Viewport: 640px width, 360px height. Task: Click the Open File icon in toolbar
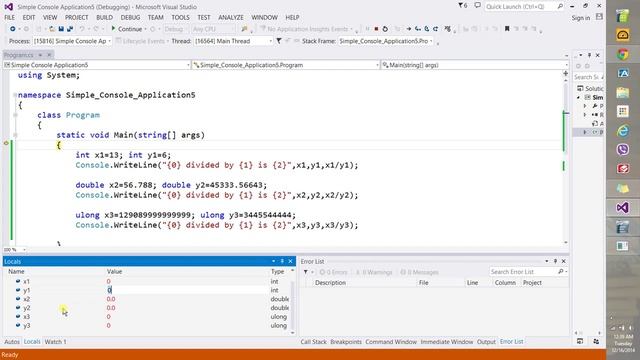[52, 29]
